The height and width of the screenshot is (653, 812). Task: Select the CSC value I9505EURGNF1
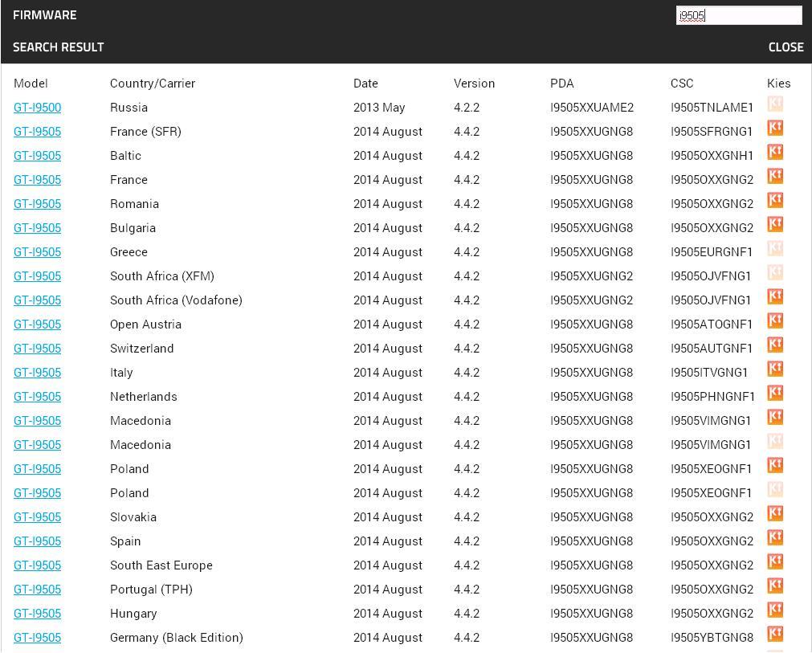(x=711, y=252)
